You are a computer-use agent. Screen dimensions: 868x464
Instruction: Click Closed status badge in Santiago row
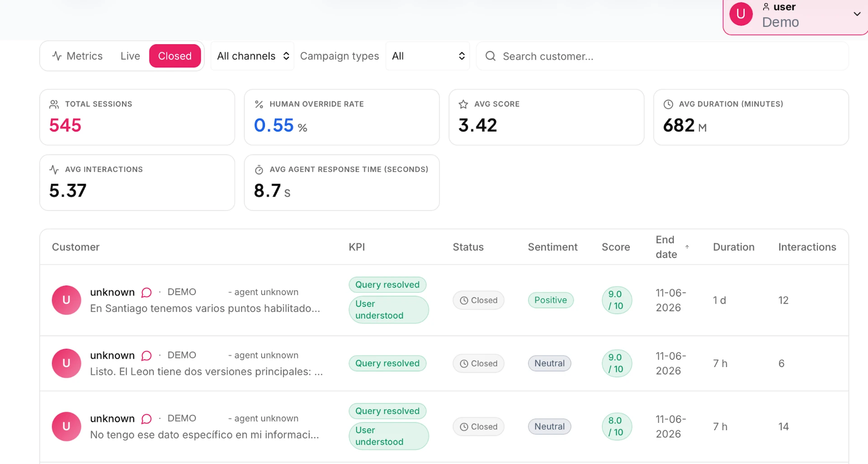[478, 300]
